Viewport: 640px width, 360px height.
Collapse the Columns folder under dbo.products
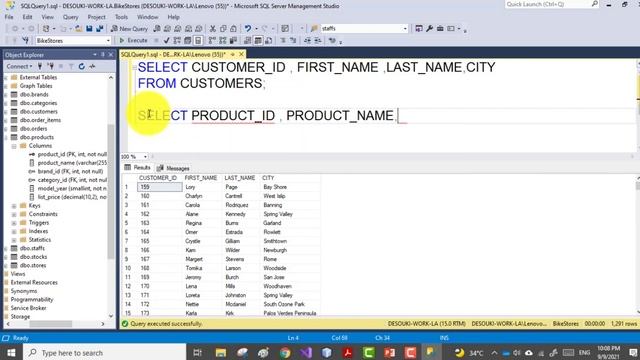(x=14, y=146)
